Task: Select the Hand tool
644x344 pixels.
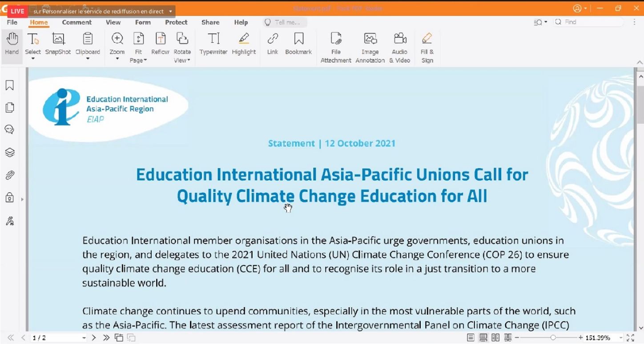Action: [x=12, y=44]
